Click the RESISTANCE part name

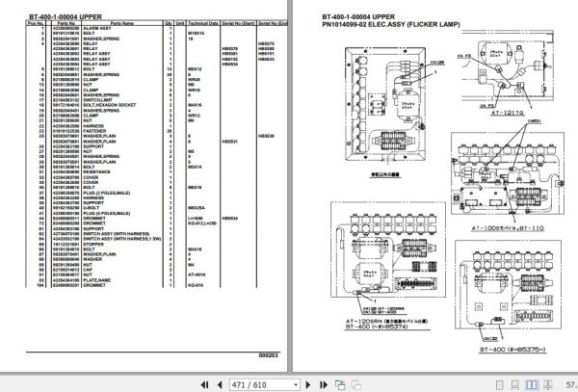pos(96,171)
